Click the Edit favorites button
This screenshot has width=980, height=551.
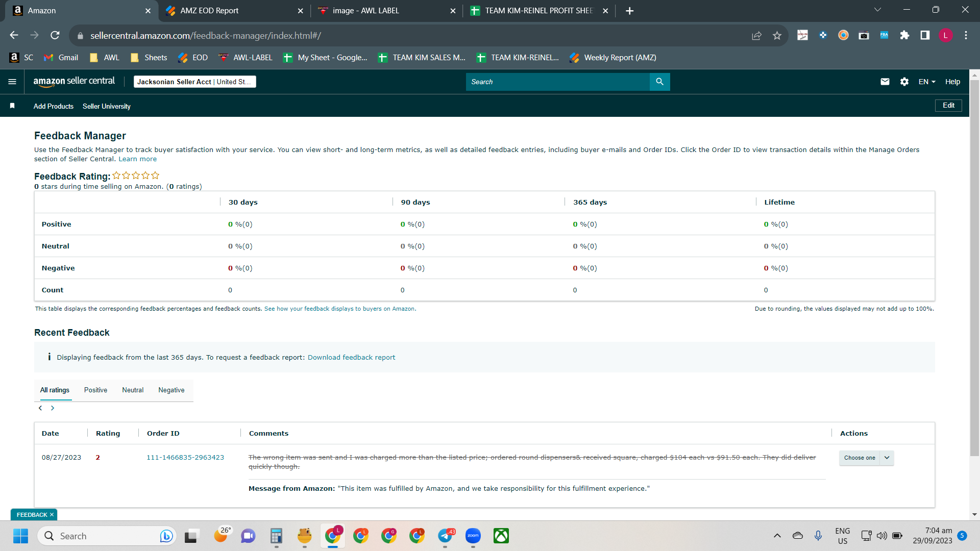point(948,106)
